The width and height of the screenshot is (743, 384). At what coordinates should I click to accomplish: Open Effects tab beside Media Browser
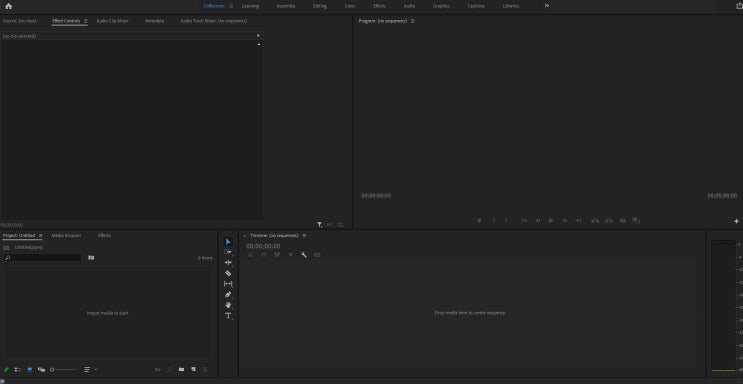(x=104, y=236)
